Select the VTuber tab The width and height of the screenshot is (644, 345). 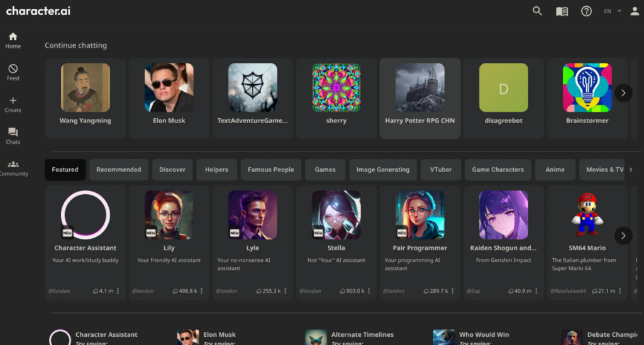click(x=441, y=170)
